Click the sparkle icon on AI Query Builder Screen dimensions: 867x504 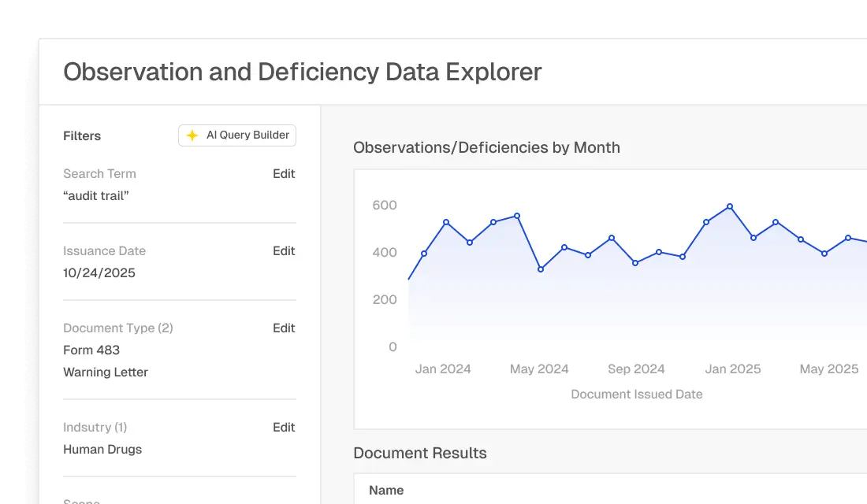point(192,135)
